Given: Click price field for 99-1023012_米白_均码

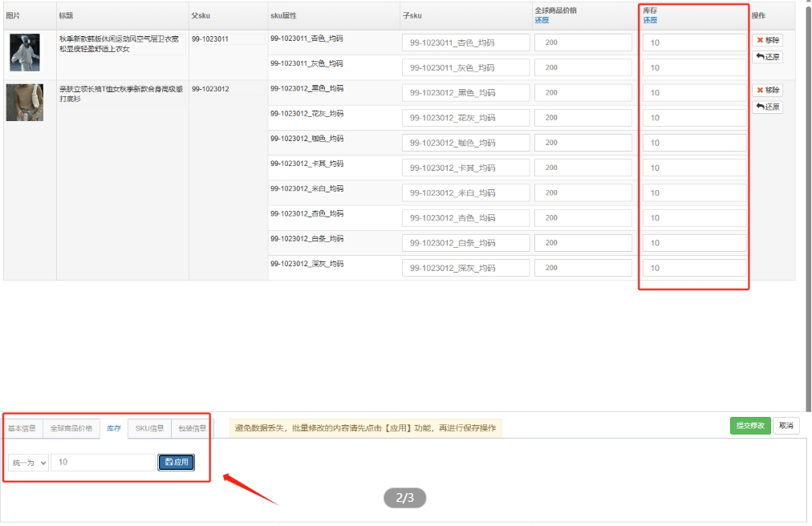Looking at the screenshot, I should pyautogui.click(x=583, y=192).
